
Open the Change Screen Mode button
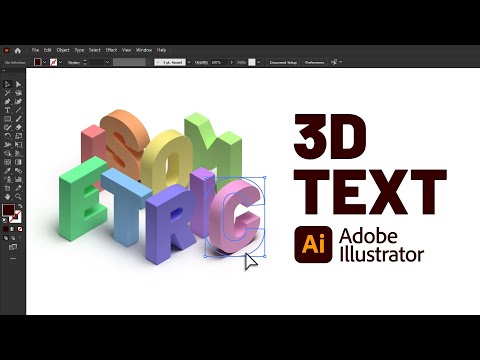click(13, 247)
